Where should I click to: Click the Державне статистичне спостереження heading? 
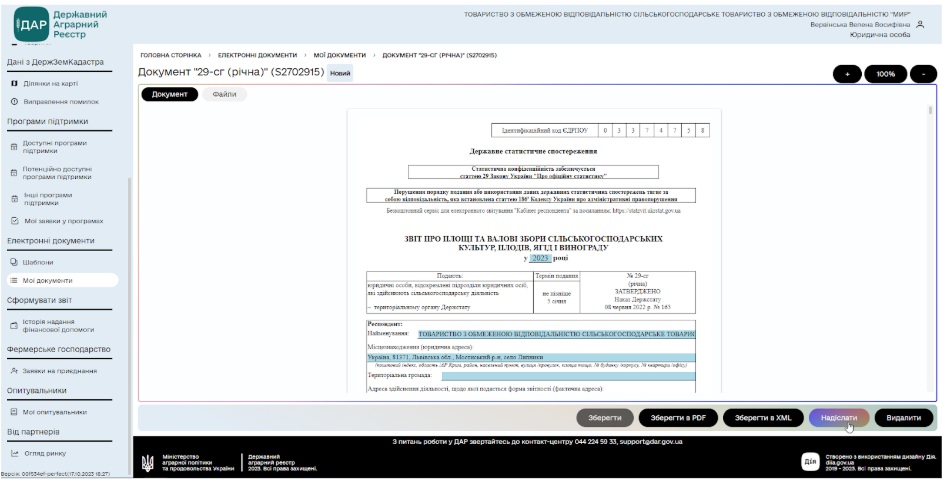(x=533, y=152)
